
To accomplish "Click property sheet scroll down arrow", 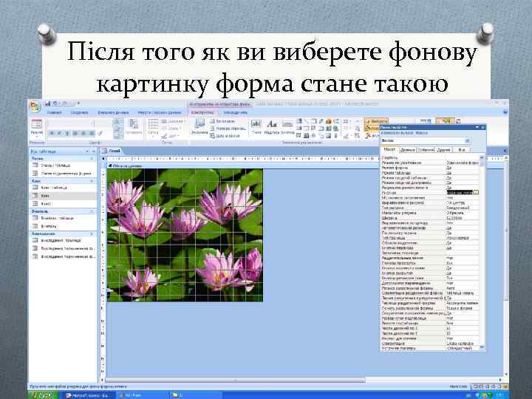I will click(x=482, y=347).
